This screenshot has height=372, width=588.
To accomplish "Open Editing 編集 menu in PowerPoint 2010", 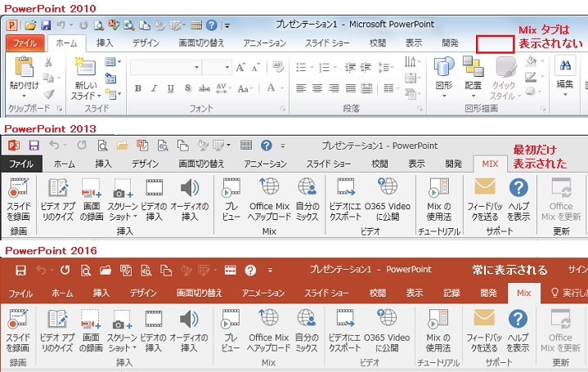I will [x=565, y=76].
